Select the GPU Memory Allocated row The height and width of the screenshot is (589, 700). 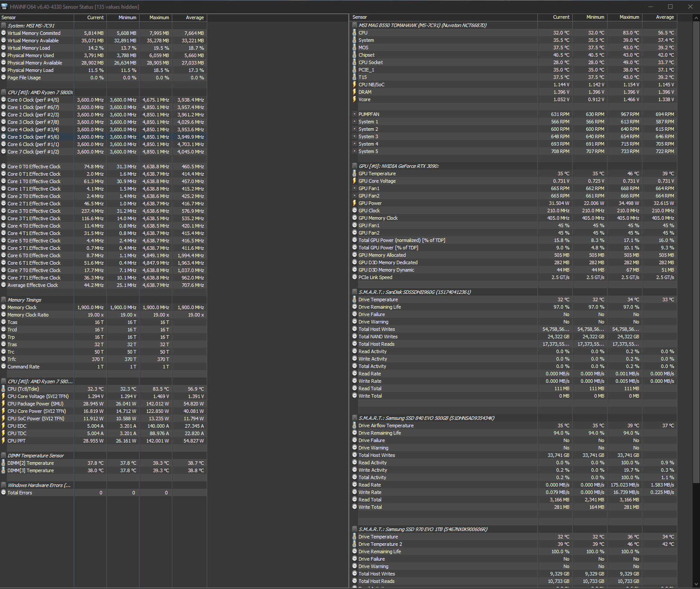(x=514, y=255)
